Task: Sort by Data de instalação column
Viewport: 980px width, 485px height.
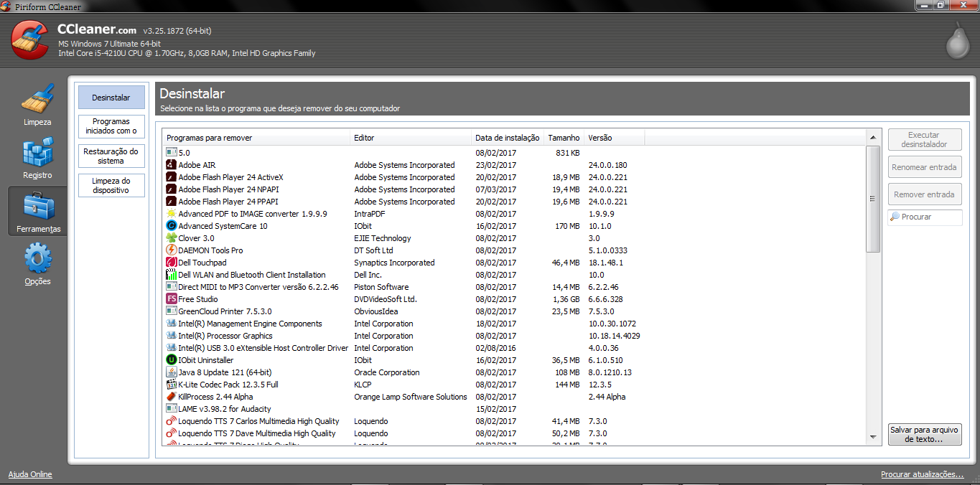Action: pyautogui.click(x=508, y=138)
